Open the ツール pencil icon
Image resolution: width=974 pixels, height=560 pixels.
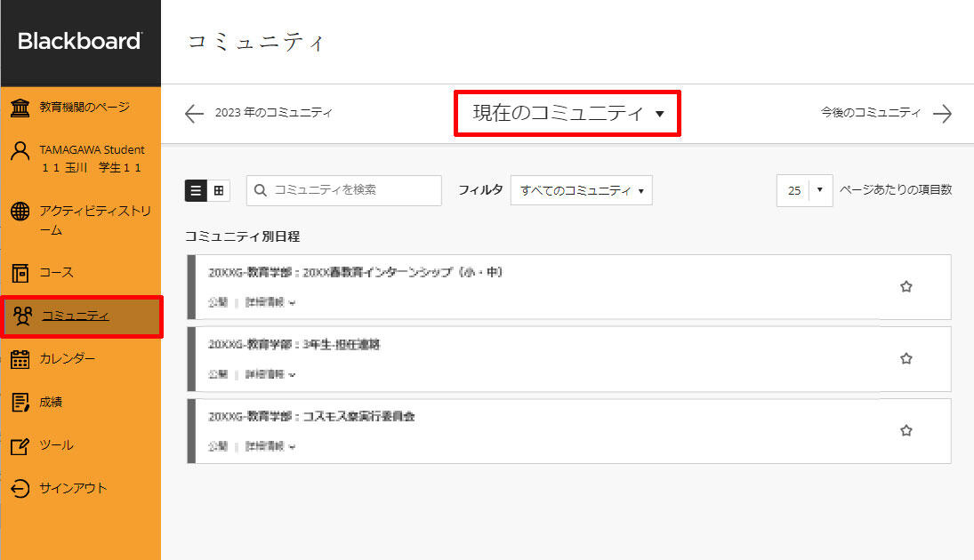[x=20, y=445]
